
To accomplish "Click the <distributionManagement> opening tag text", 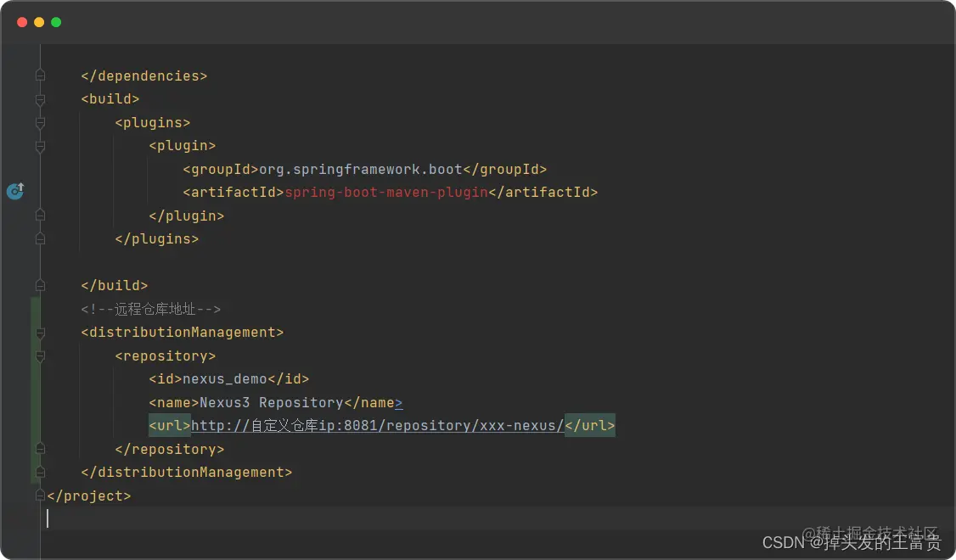I will pyautogui.click(x=183, y=332).
